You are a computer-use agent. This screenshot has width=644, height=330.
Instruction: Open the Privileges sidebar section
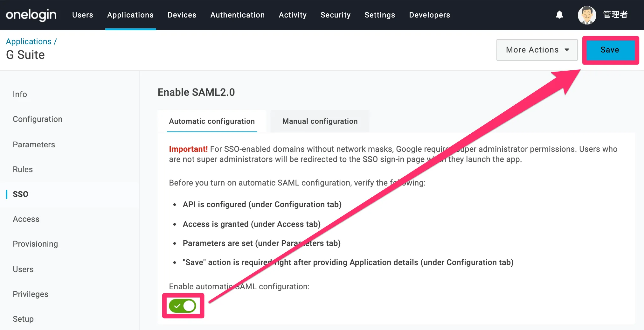[x=31, y=294]
